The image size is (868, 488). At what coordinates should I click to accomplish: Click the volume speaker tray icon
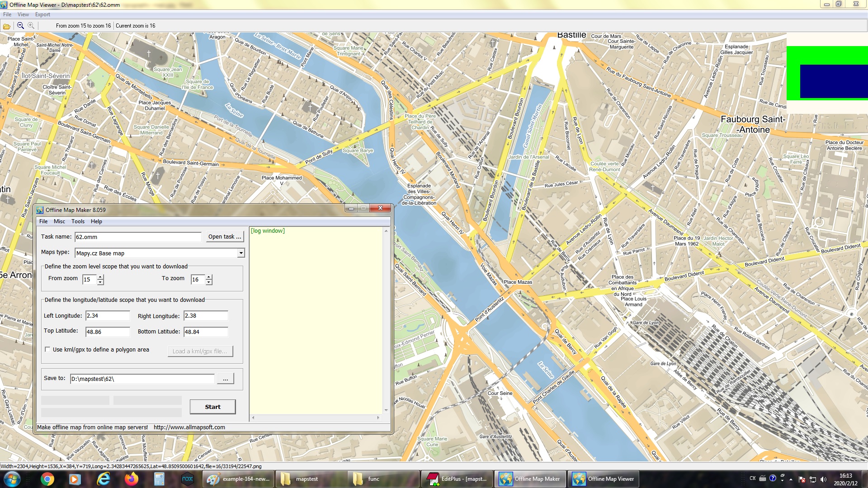[823, 479]
